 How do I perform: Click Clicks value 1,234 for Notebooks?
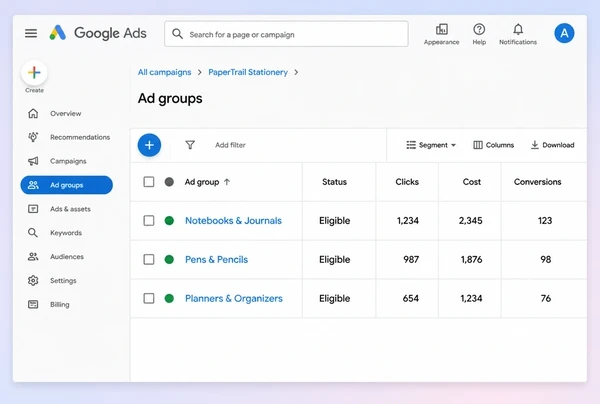point(408,221)
